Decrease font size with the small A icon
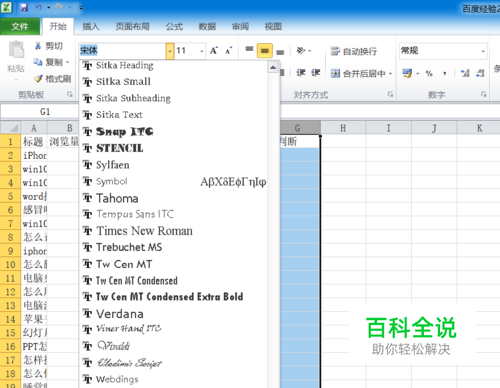500x388 pixels. pyautogui.click(x=228, y=51)
